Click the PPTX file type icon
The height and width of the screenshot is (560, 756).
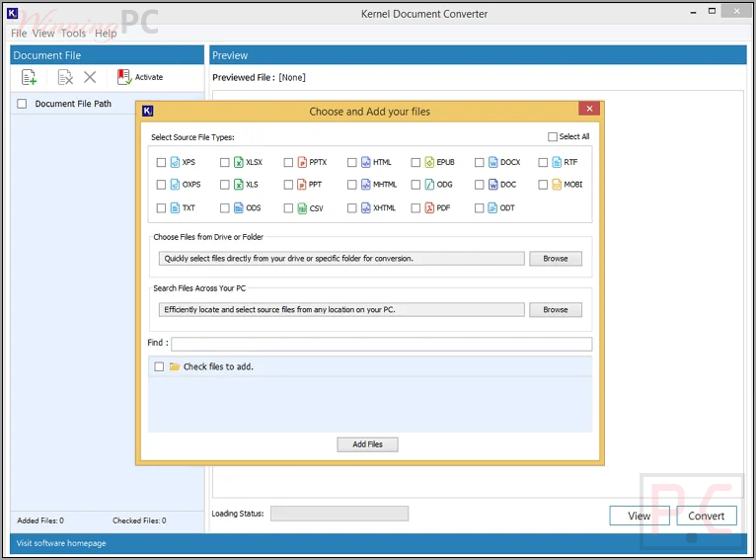pyautogui.click(x=302, y=162)
